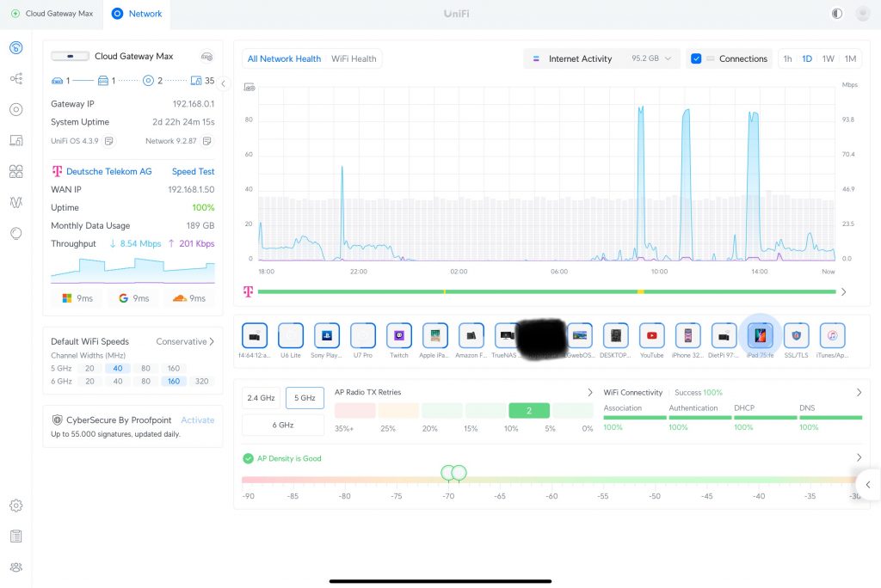Select the 2.4 GHz band toggle

point(261,398)
